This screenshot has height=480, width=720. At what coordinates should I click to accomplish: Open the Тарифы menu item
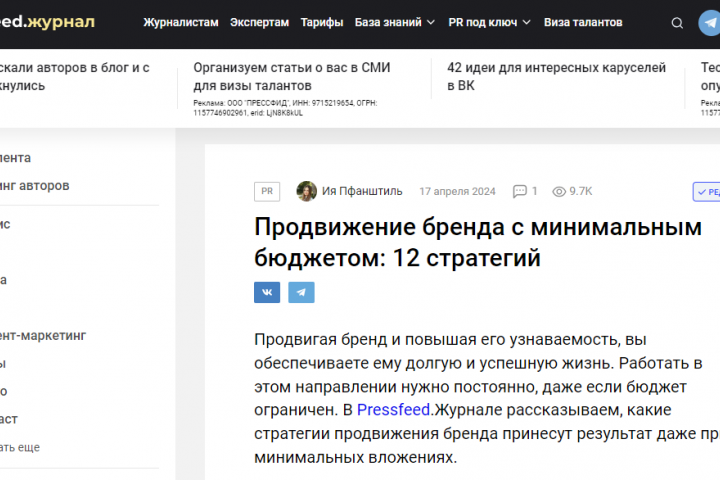point(322,23)
